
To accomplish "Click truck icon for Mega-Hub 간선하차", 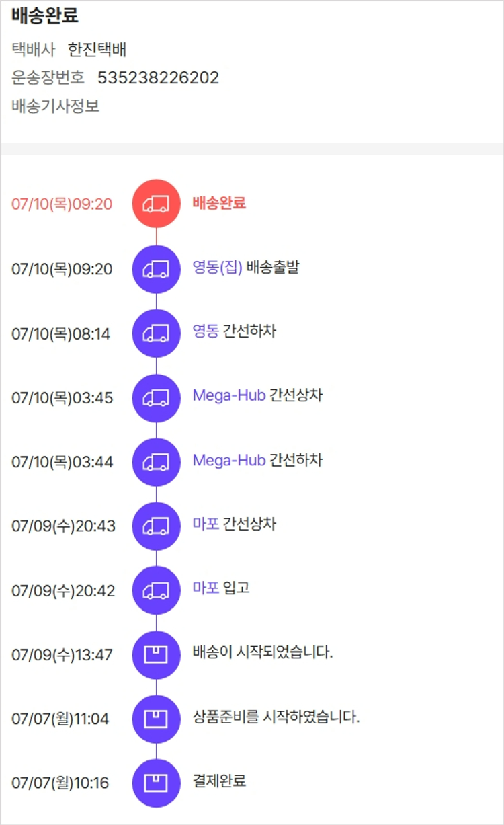I will (157, 462).
